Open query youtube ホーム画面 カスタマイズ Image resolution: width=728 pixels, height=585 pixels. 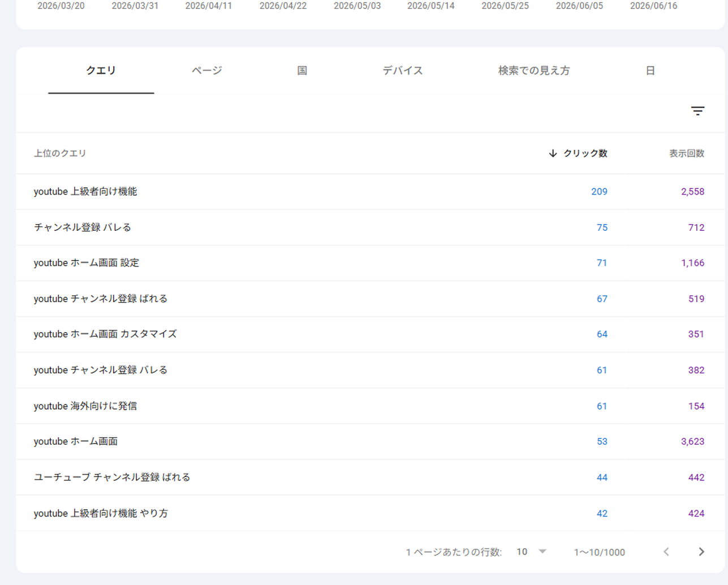pos(105,334)
